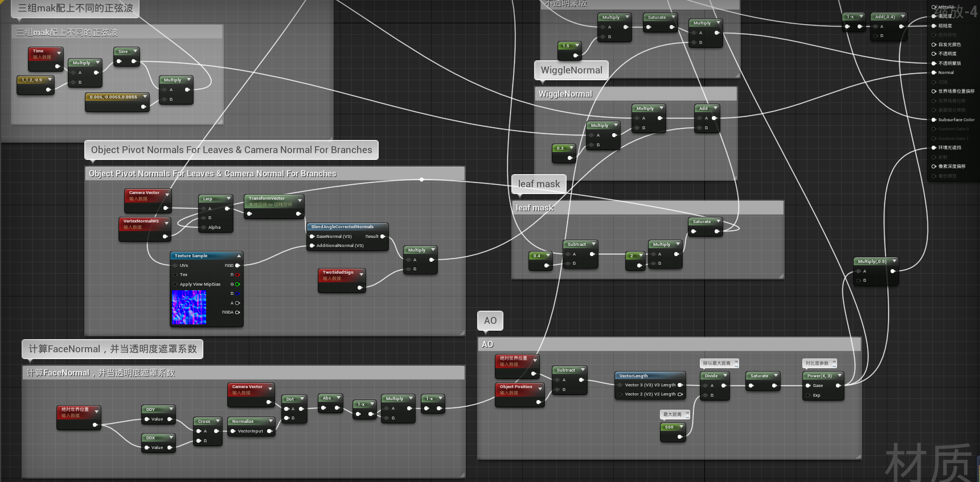Click the Exp input pin on Power node
This screenshot has width=980, height=482.
click(808, 395)
